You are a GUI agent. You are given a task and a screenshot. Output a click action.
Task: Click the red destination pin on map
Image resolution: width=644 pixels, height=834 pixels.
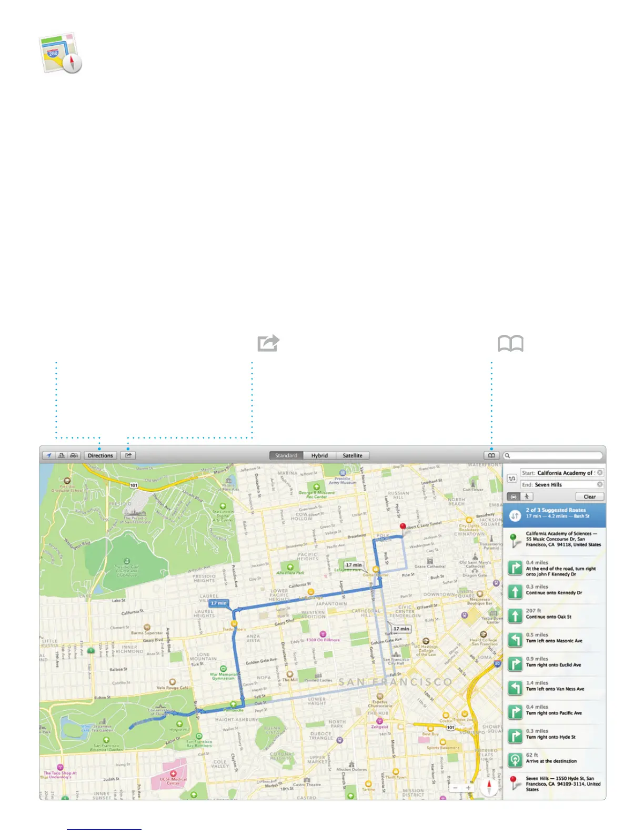[403, 527]
